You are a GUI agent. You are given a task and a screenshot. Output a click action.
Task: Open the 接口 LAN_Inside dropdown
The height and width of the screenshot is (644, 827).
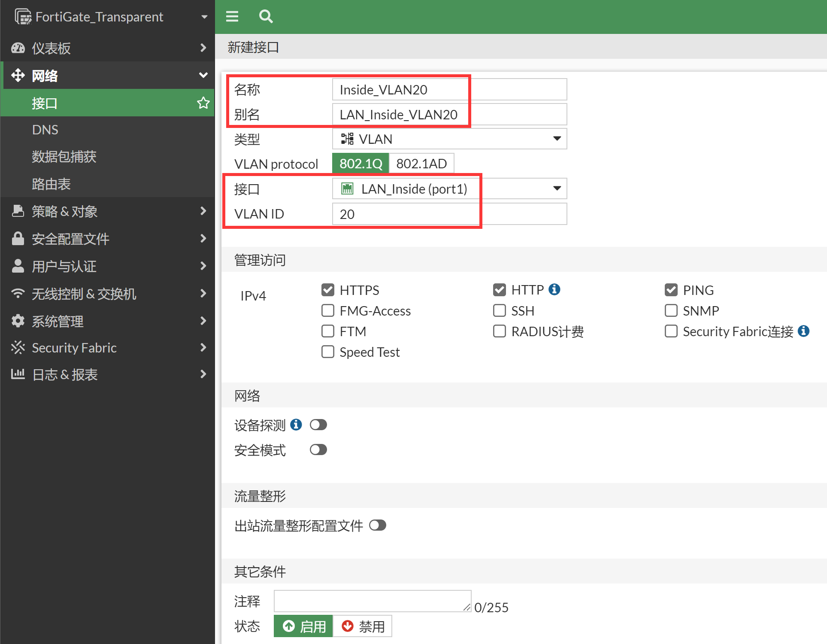click(x=449, y=188)
